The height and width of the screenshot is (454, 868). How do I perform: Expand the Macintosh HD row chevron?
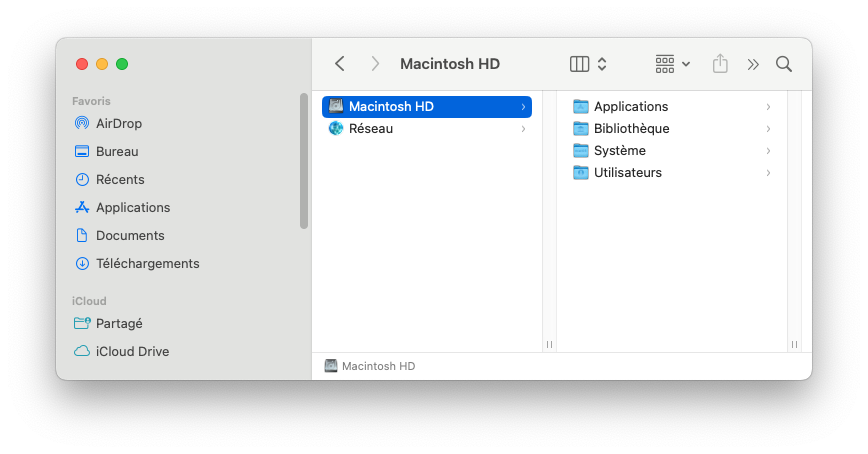[523, 107]
